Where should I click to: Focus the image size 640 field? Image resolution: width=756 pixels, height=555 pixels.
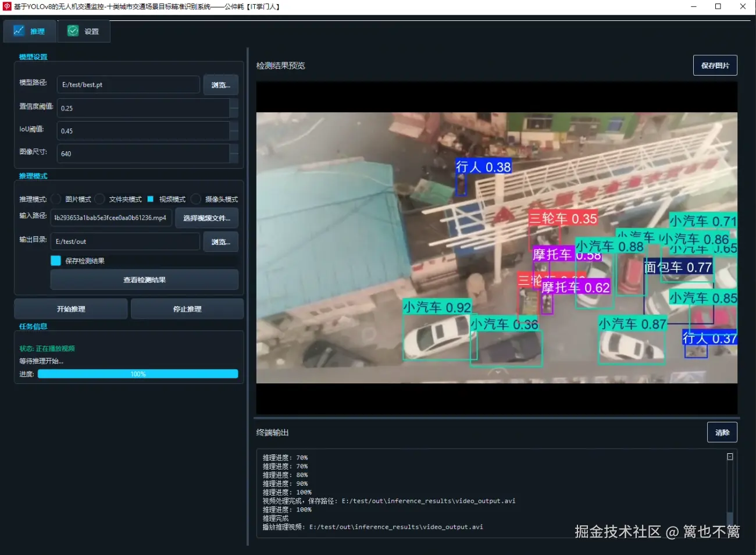pyautogui.click(x=143, y=154)
